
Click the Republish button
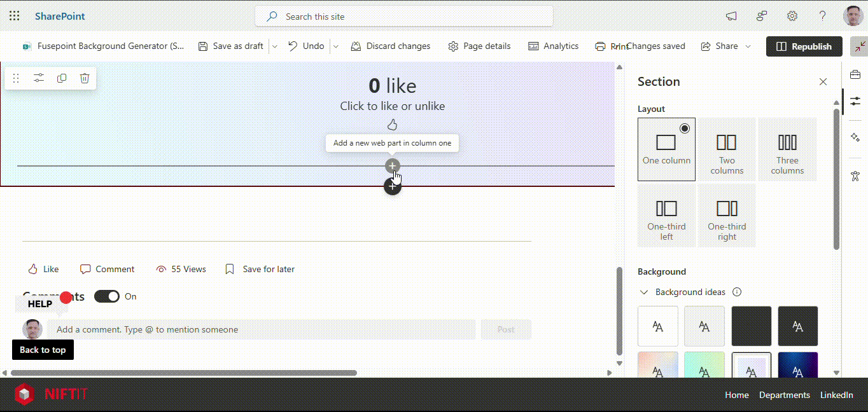pos(804,46)
